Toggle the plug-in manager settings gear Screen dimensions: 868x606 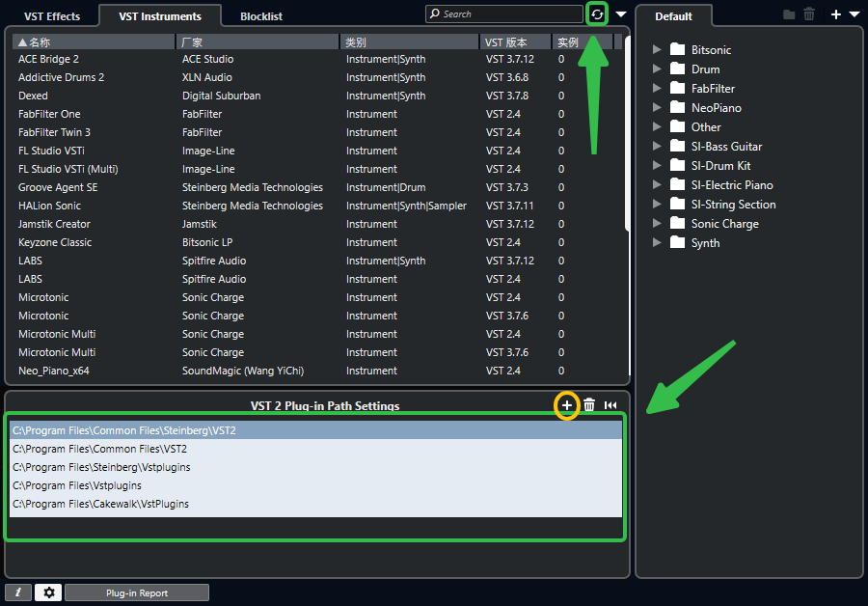(x=49, y=592)
